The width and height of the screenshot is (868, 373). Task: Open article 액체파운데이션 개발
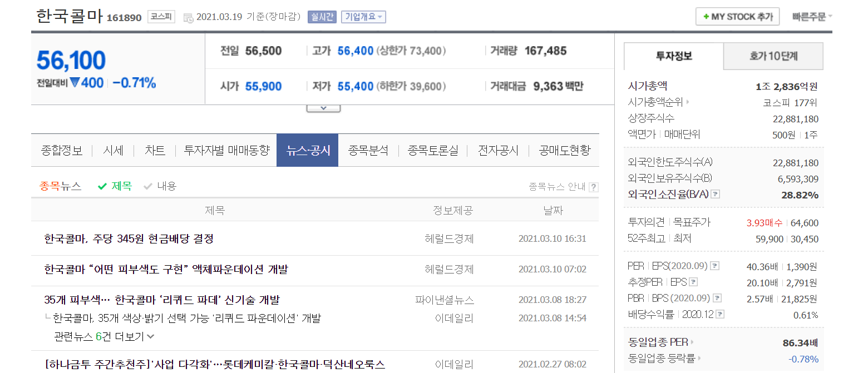pos(166,270)
